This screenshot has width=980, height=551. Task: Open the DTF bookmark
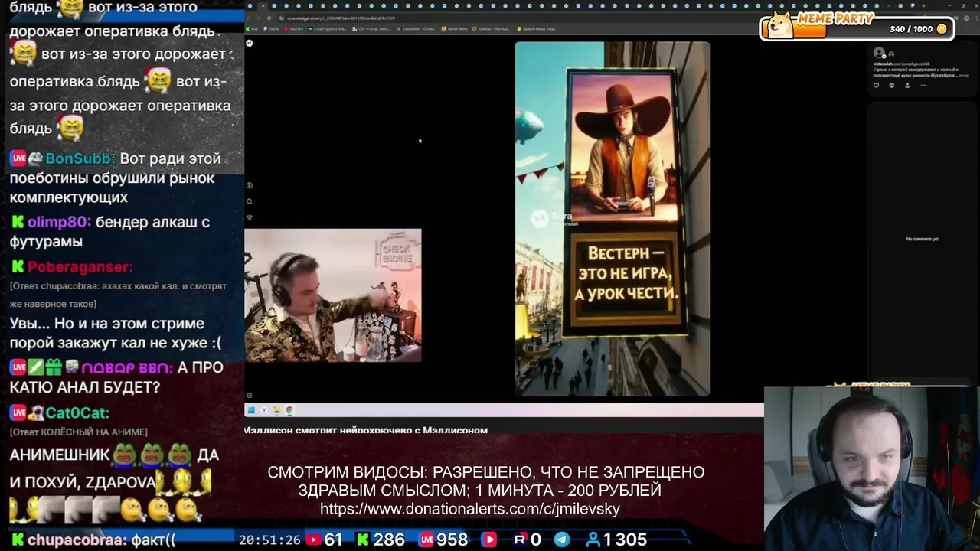pos(372,29)
